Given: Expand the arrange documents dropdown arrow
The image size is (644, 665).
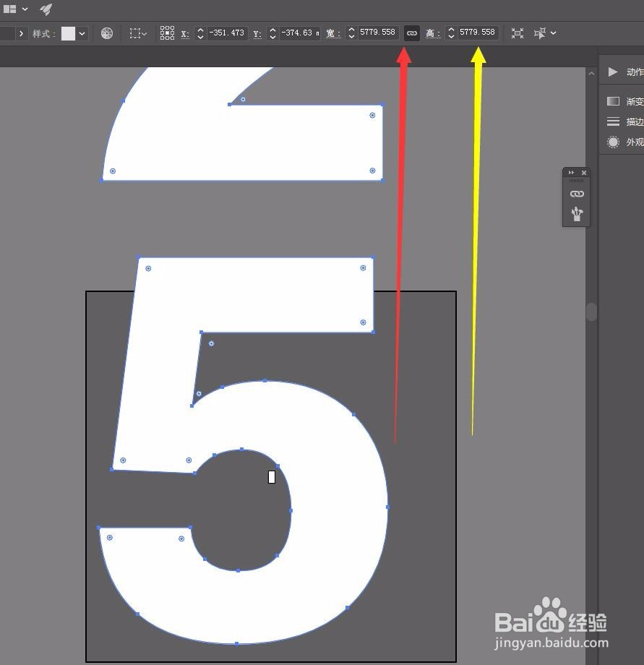Looking at the screenshot, I should pyautogui.click(x=25, y=9).
